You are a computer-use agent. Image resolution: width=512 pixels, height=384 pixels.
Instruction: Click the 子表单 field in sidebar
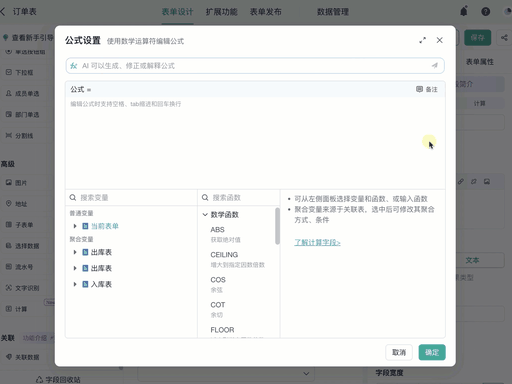point(20,225)
